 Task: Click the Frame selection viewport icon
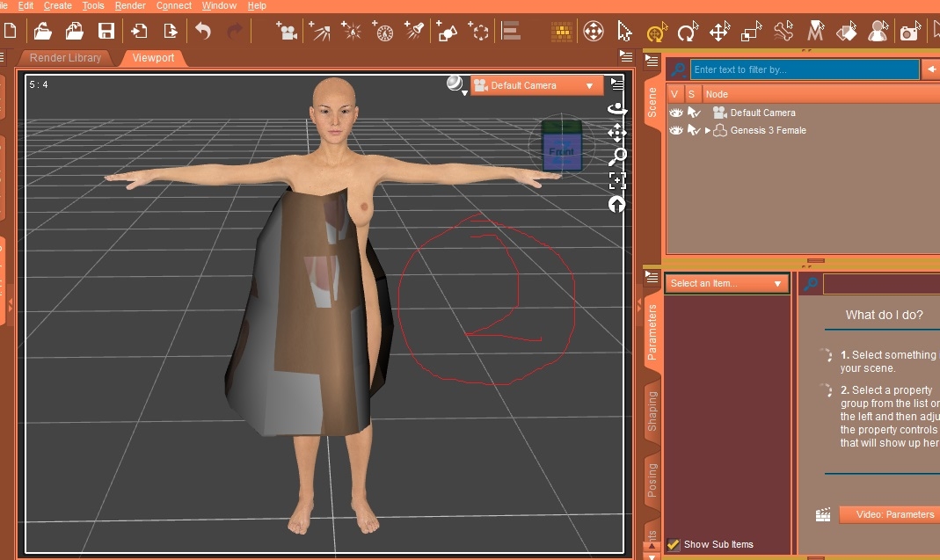[x=617, y=180]
